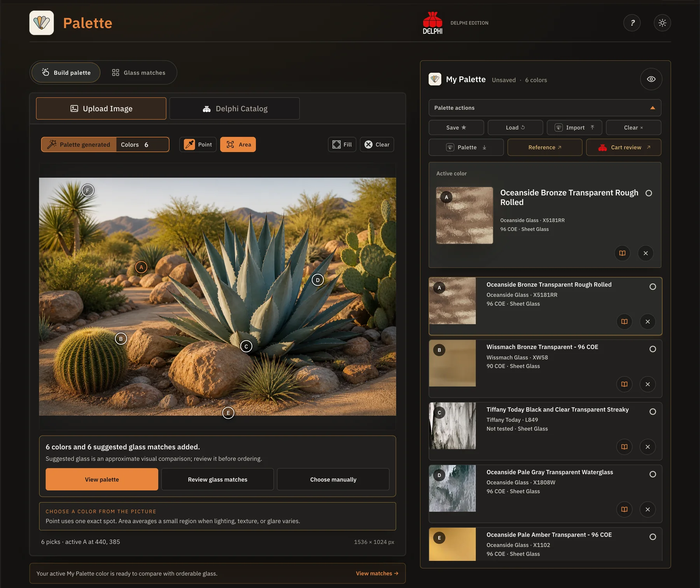
Task: Select radio for Oceanside Pale Gray Waterglass
Action: [653, 474]
